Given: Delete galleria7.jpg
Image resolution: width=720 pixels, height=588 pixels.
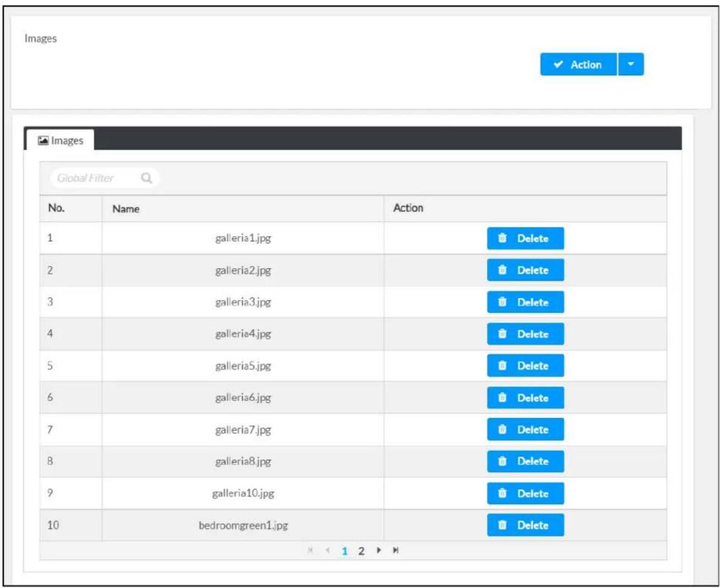Looking at the screenshot, I should (525, 430).
